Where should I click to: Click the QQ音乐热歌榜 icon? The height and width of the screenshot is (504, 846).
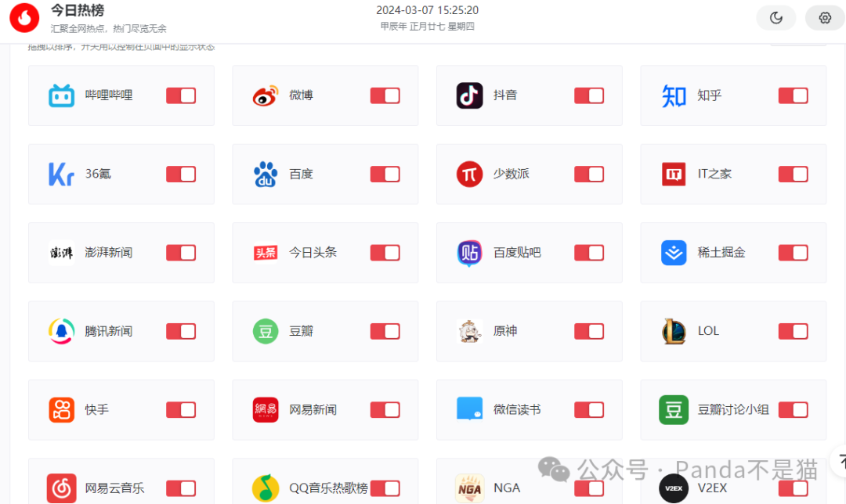tap(266, 488)
